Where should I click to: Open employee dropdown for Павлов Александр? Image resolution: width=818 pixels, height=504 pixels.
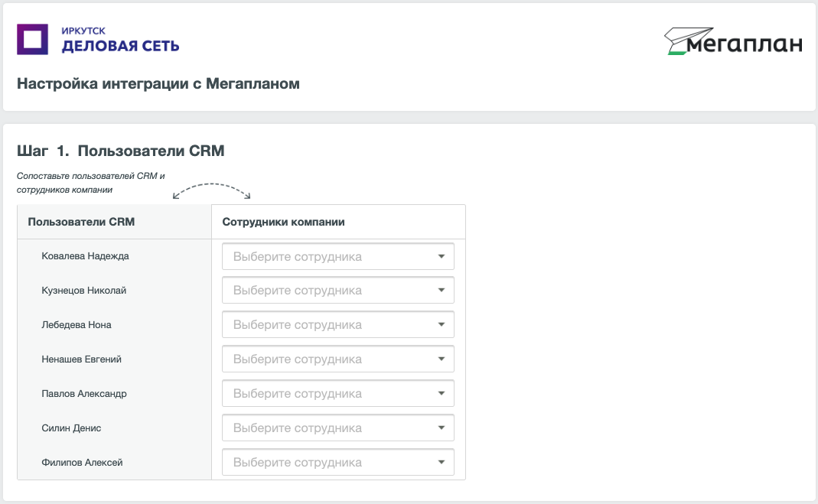338,394
